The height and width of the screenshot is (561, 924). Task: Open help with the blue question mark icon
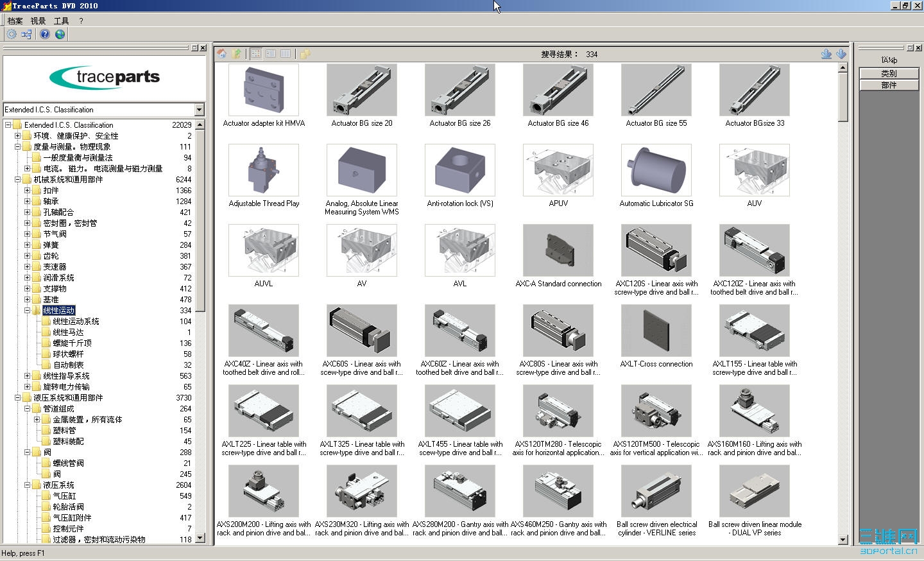[45, 34]
